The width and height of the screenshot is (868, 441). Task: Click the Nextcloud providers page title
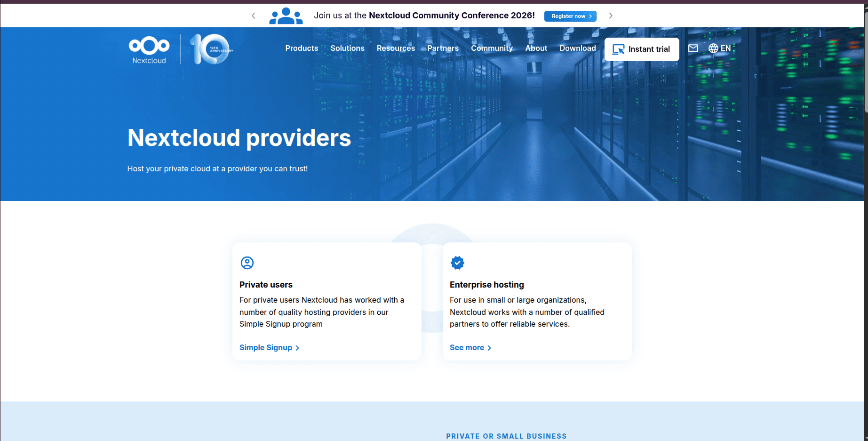[239, 138]
